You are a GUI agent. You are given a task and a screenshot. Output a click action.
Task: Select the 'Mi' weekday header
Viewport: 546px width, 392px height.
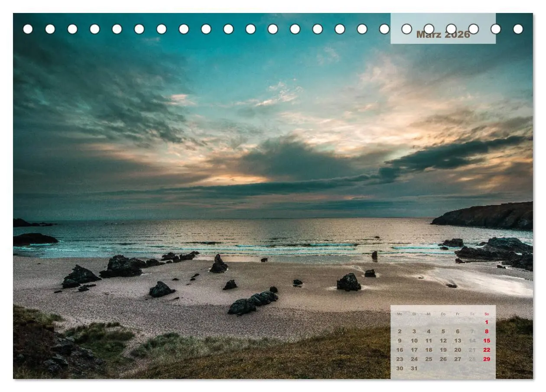[x=429, y=314]
